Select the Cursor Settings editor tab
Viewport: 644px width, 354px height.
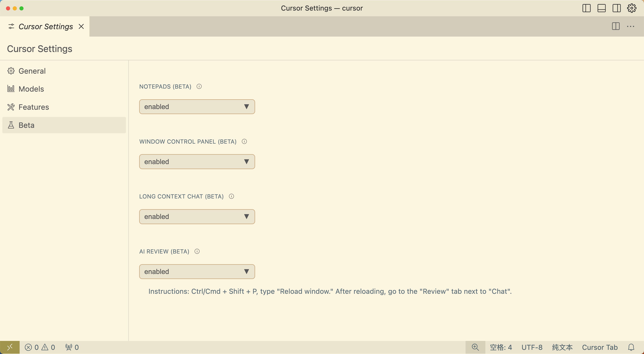pyautogui.click(x=45, y=27)
